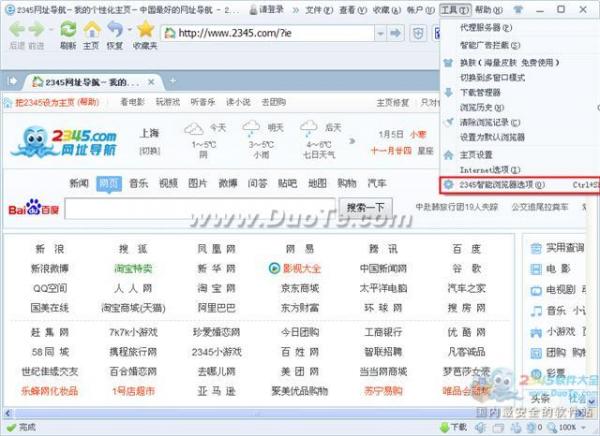Switch to the 视频 search tab
Image resolution: width=600 pixels, height=436 pixels.
168,183
